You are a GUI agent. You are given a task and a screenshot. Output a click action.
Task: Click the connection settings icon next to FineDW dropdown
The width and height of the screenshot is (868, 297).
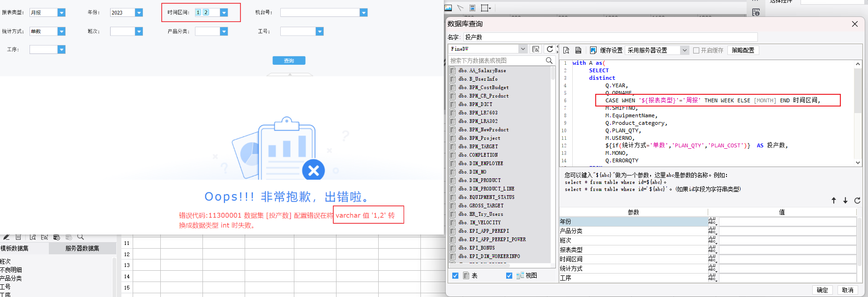tap(536, 49)
